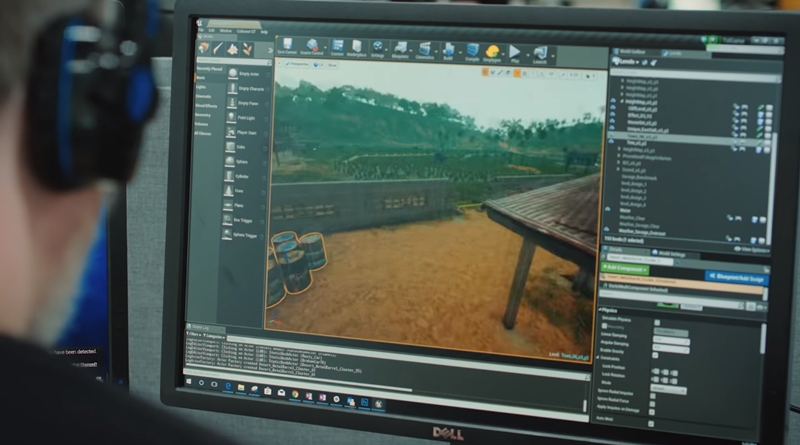This screenshot has width=800, height=445.
Task: Switch to the World Outliner tab
Action: pos(630,52)
